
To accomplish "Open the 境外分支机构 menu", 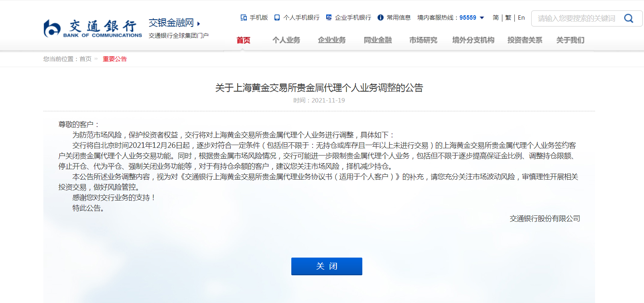I will click(x=473, y=40).
